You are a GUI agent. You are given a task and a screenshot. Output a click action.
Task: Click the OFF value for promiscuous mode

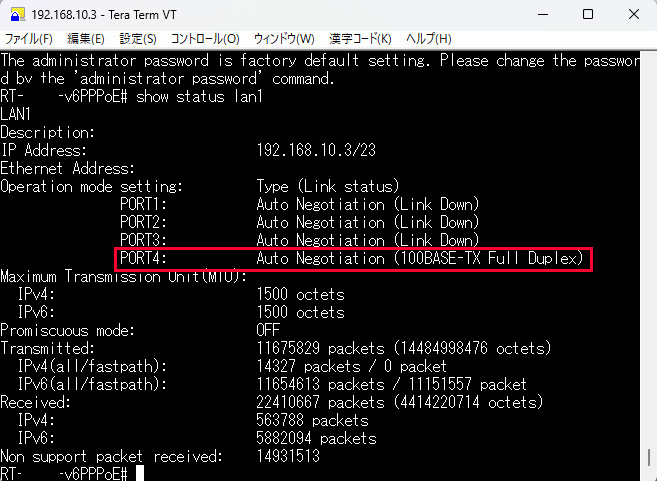point(268,331)
